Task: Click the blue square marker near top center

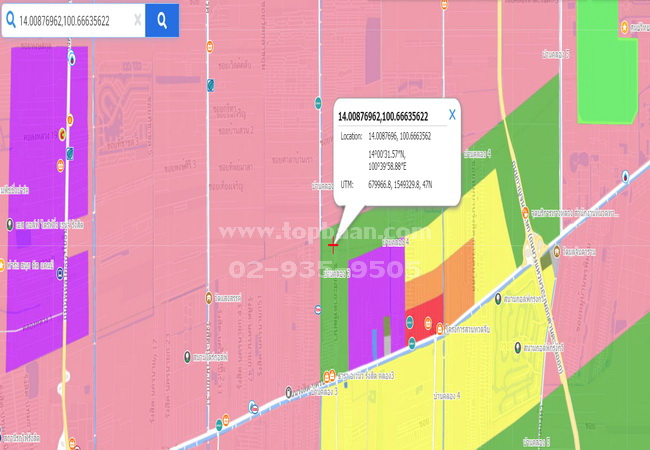Action: [210, 85]
